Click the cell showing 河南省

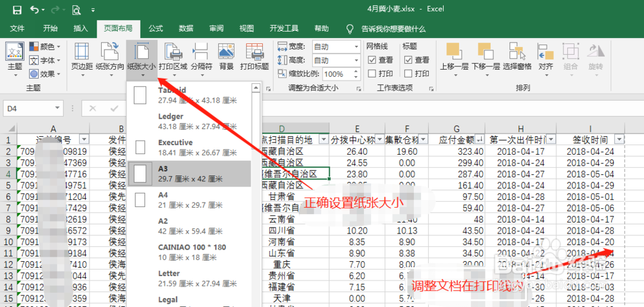click(282, 241)
